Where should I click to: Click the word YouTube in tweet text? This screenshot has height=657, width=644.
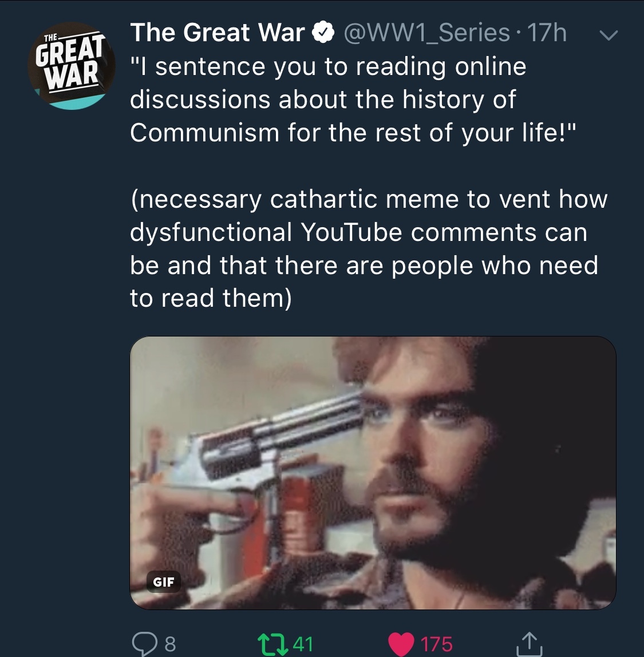click(351, 232)
